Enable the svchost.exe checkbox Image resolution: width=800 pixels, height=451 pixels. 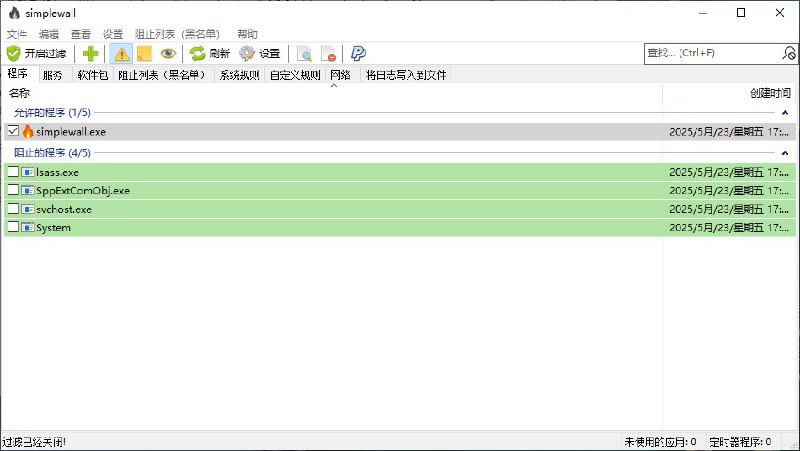[13, 209]
